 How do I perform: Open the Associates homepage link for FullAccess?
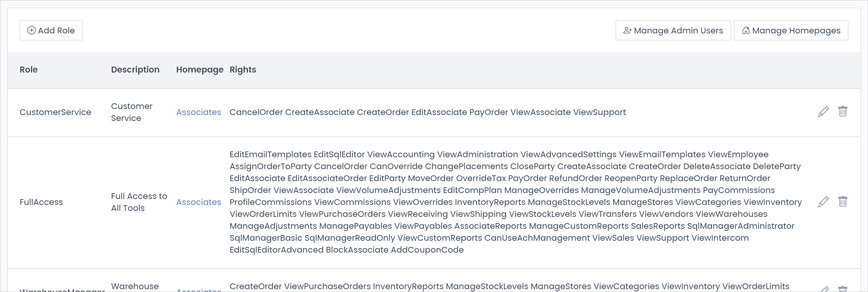click(x=198, y=202)
